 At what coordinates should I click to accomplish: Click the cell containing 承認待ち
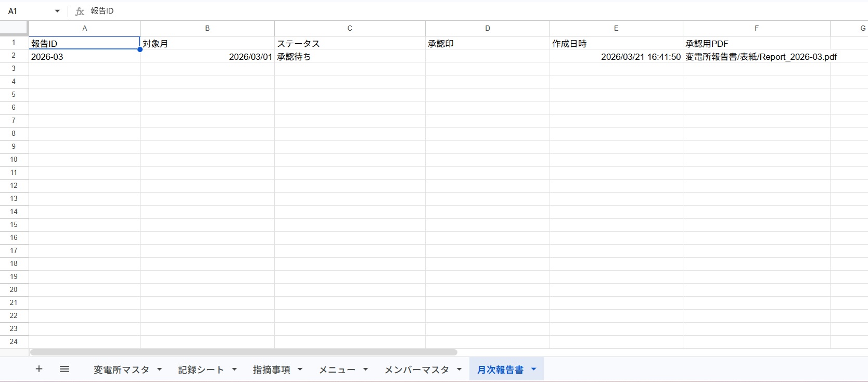pyautogui.click(x=349, y=57)
